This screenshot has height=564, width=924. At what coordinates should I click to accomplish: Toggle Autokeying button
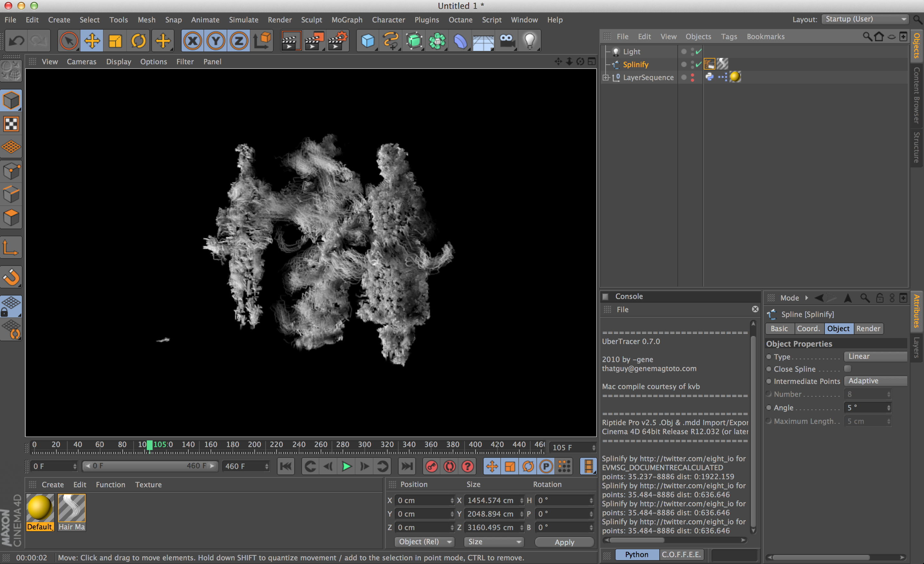coord(450,466)
